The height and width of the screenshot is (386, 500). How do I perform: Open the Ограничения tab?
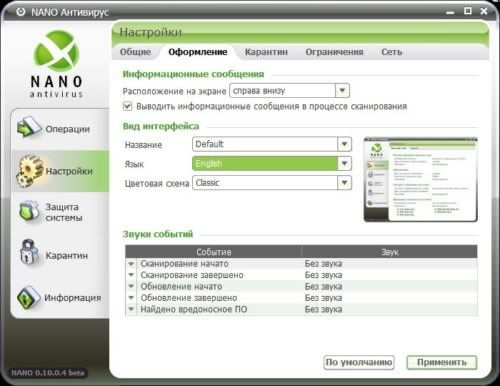(x=334, y=52)
